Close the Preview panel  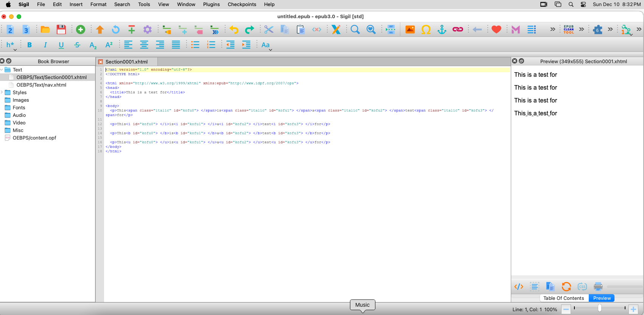click(515, 61)
